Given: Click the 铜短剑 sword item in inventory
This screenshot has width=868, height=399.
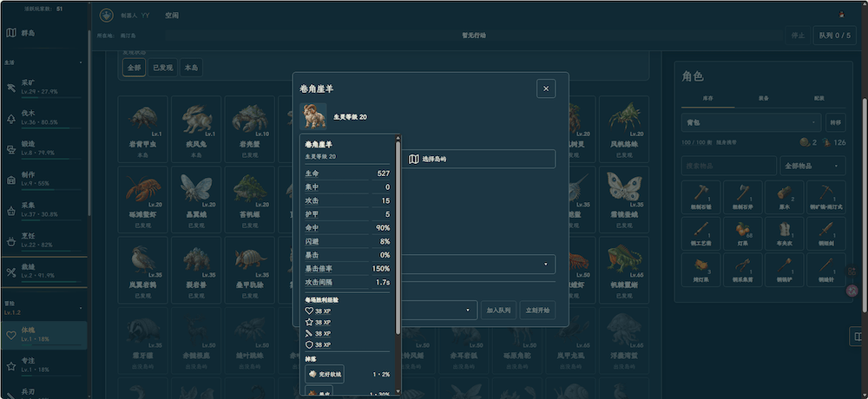Looking at the screenshot, I should [826, 233].
